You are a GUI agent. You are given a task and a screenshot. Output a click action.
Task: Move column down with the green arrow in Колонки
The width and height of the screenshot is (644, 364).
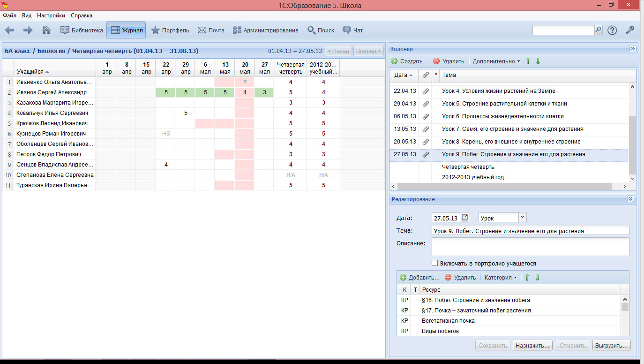[x=538, y=61]
